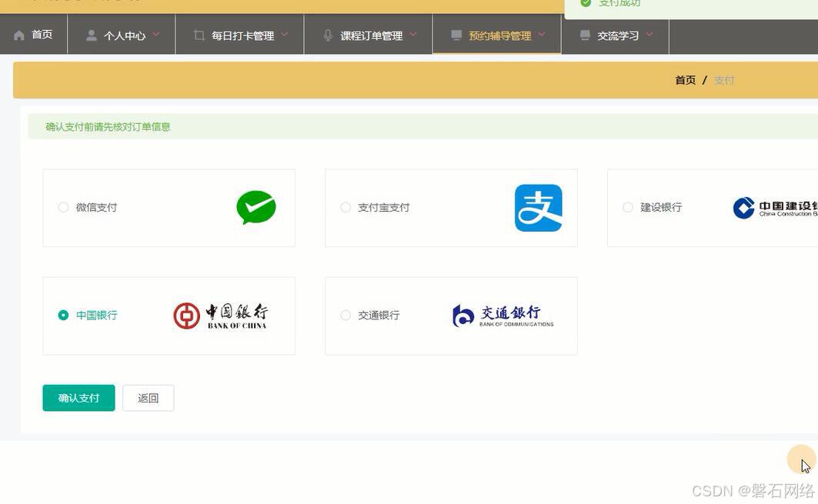Click the 确认支付前请先核对订单信息 notice text

108,127
